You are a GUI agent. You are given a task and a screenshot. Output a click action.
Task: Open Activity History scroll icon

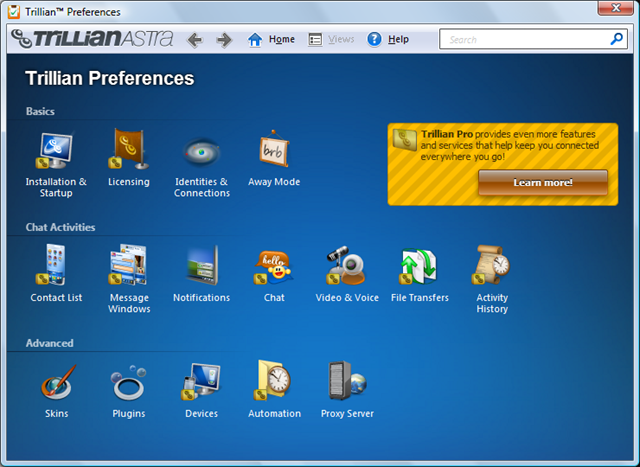click(491, 265)
